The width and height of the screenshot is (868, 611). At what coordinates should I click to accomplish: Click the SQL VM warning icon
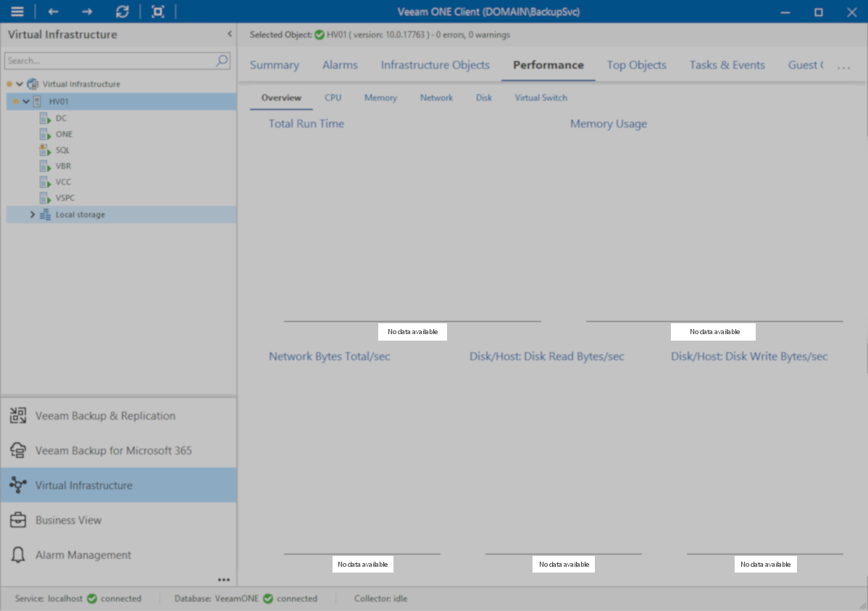tap(45, 149)
